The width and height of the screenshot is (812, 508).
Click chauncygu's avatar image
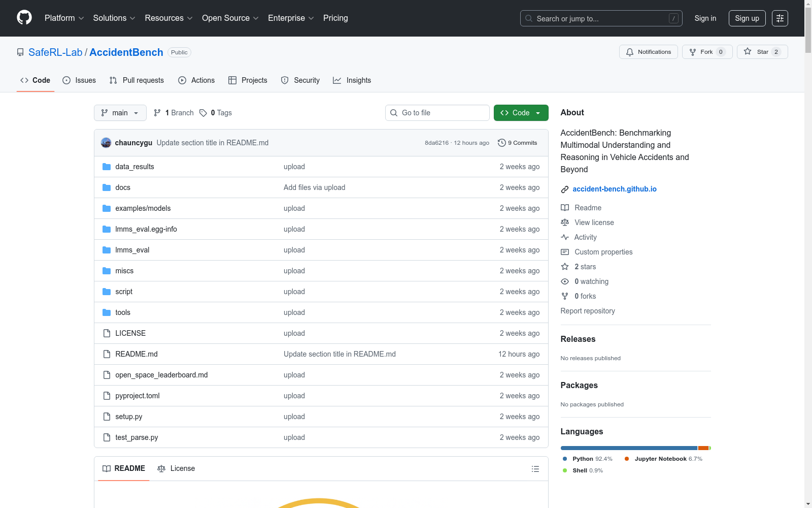click(x=106, y=143)
